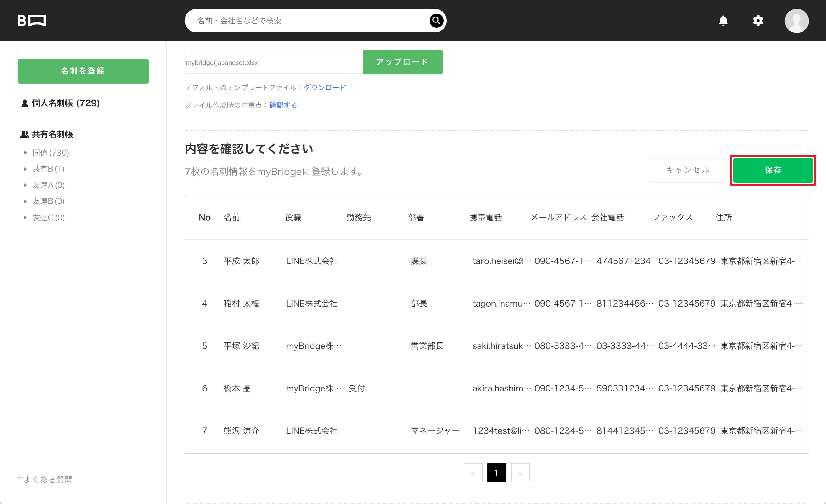Expand the 友達C (0) arrow

tap(25, 218)
